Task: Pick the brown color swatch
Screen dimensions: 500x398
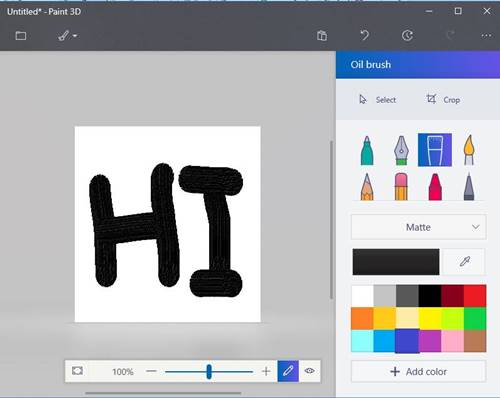Action: click(x=475, y=341)
